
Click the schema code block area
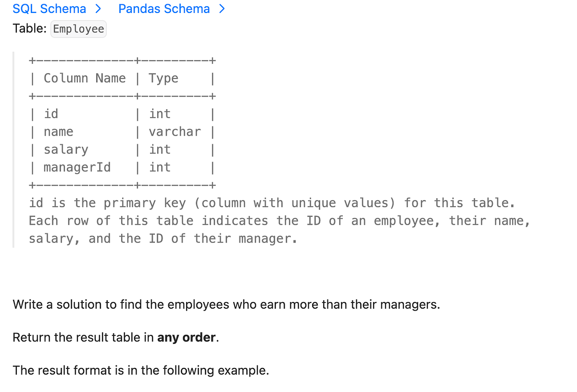[x=123, y=123]
